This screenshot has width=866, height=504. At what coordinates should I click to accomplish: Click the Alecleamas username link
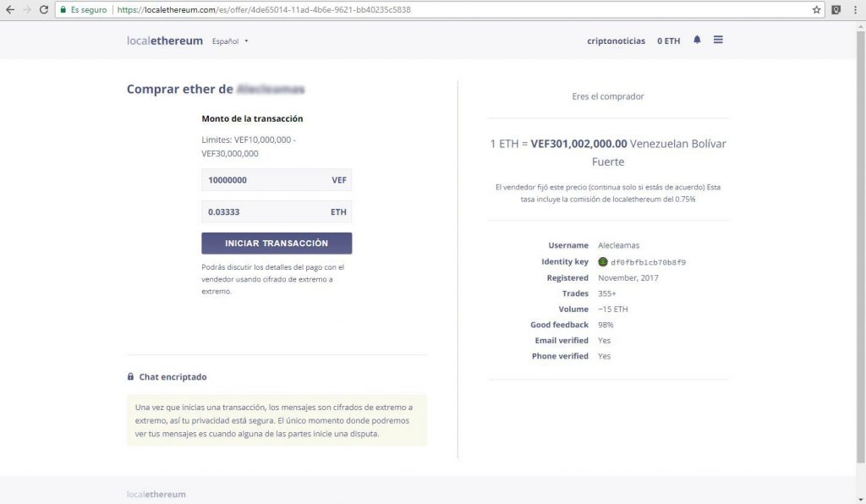pyautogui.click(x=618, y=245)
